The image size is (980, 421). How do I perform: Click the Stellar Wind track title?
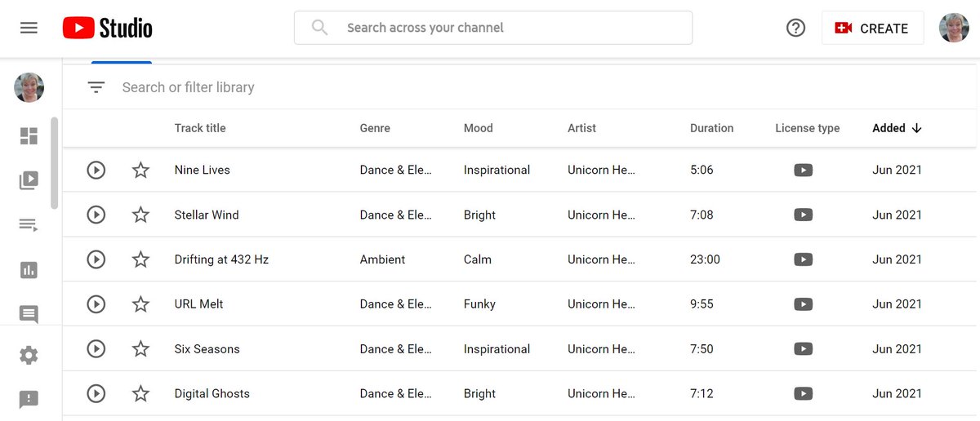point(207,215)
